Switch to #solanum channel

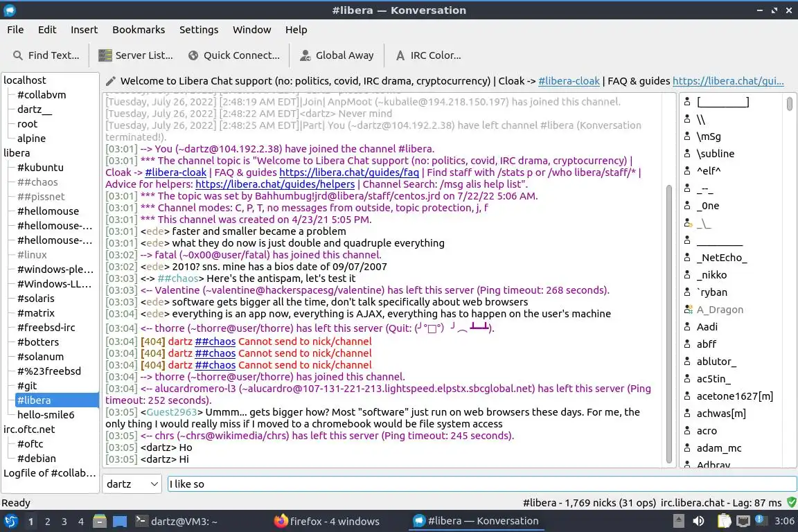tap(41, 356)
